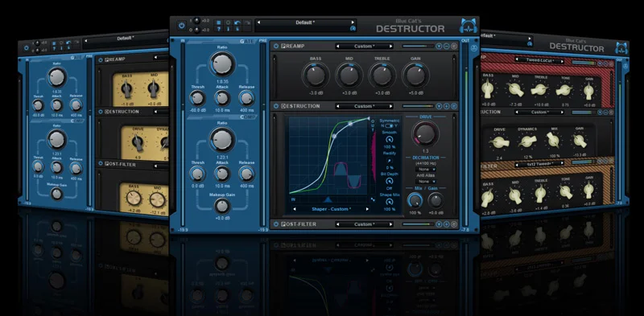Click the plus icon in the Destruction header
644x316 pixels.
click(447, 106)
